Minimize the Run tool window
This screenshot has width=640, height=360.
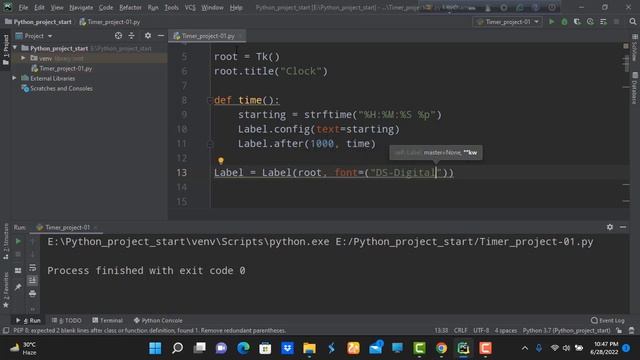[623, 227]
